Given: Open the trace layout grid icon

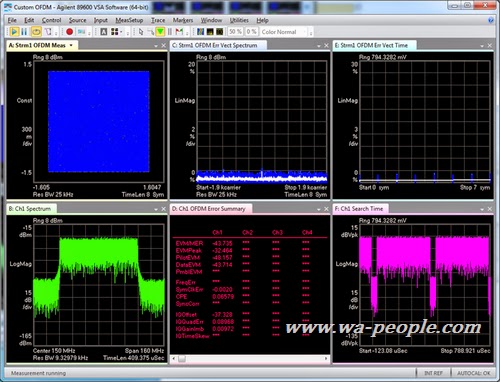Looking at the screenshot, I should (114, 32).
